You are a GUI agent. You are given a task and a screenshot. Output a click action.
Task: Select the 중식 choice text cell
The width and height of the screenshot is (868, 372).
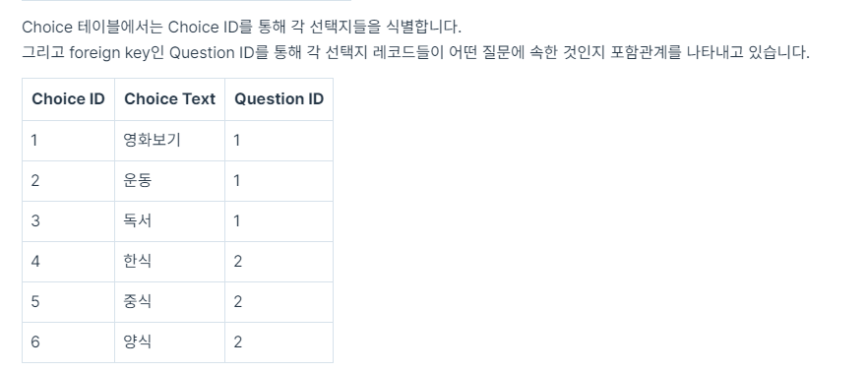click(169, 302)
